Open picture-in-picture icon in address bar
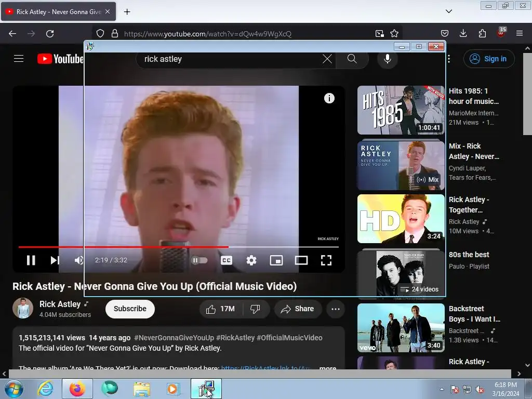532x399 pixels. coord(380,33)
